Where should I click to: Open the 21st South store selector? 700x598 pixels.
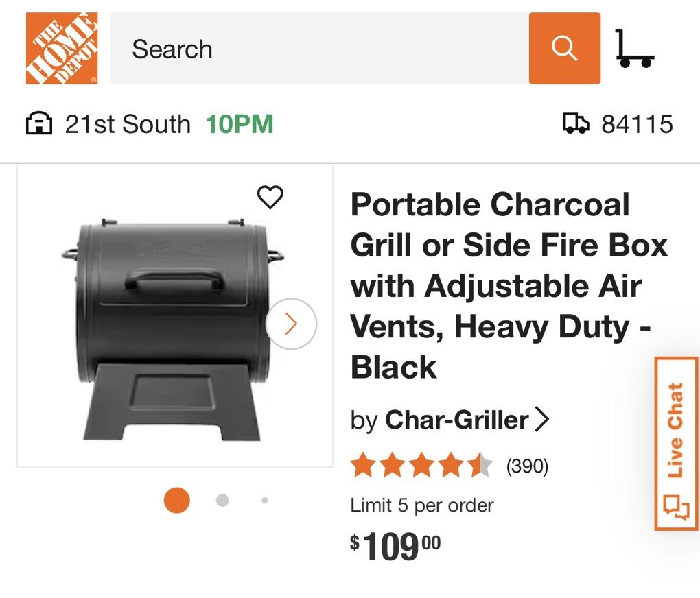(128, 125)
